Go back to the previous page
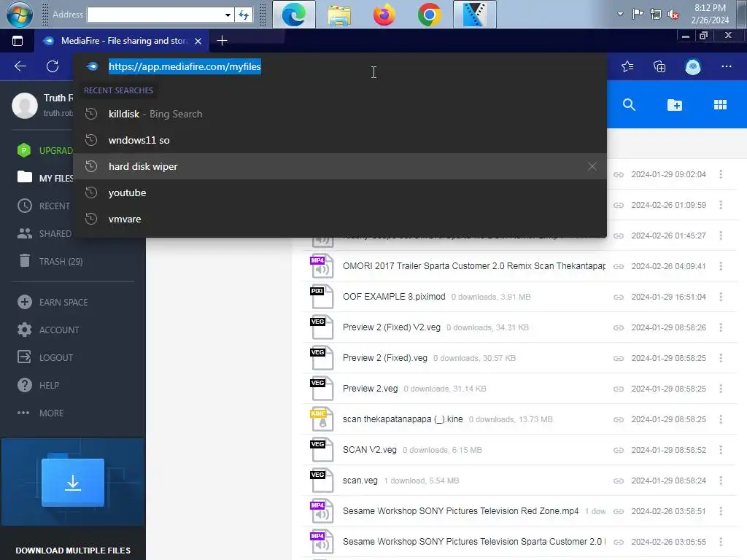The height and width of the screenshot is (560, 747). tap(20, 66)
